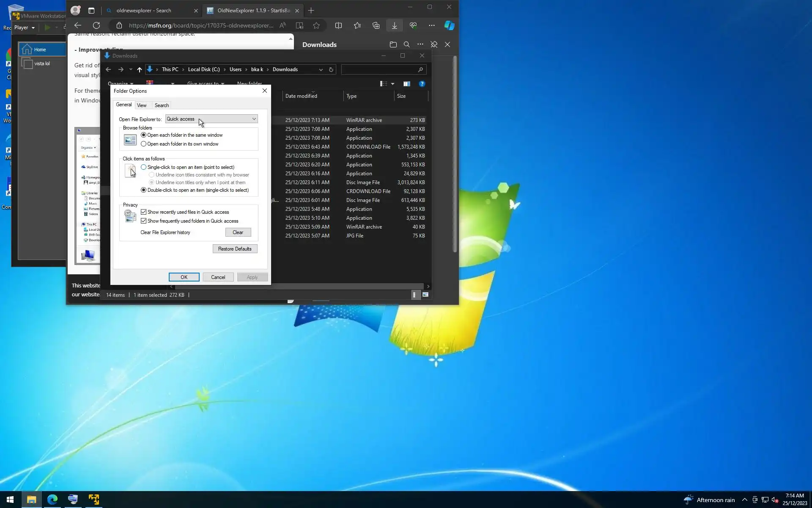Click Clear to erase Explorer history
The height and width of the screenshot is (508, 812).
click(238, 232)
